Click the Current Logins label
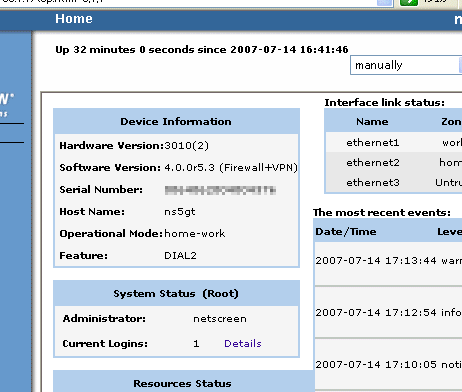This screenshot has height=392, width=462. (x=105, y=343)
